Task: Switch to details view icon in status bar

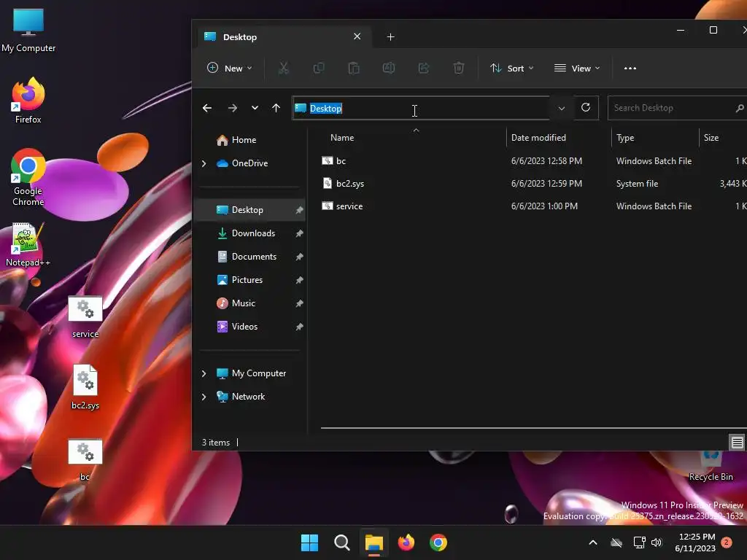Action: tap(737, 443)
